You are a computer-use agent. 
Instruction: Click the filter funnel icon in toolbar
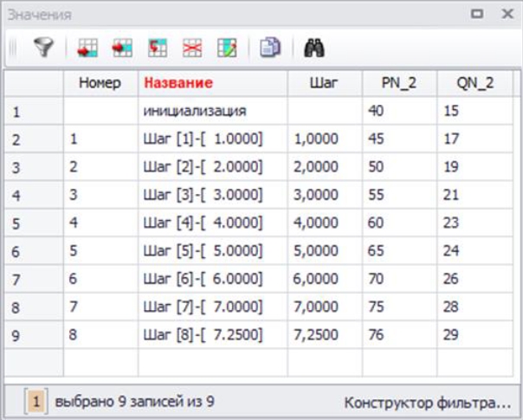point(43,48)
